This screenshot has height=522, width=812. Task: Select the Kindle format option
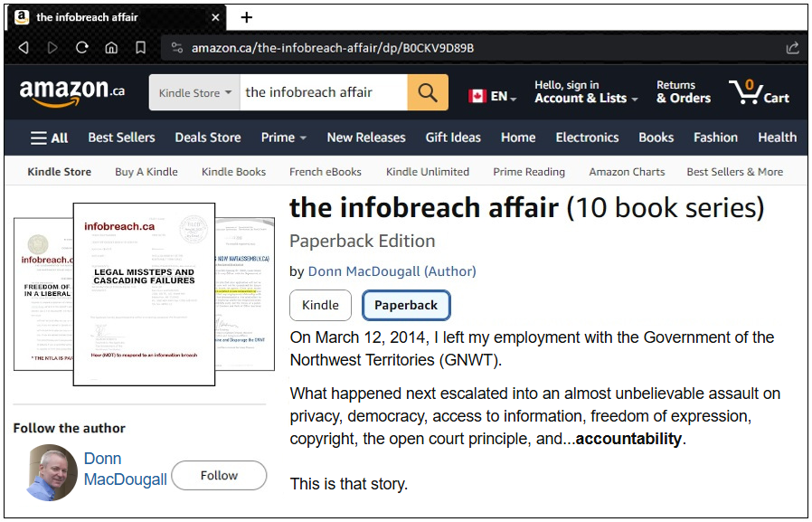pyautogui.click(x=320, y=305)
